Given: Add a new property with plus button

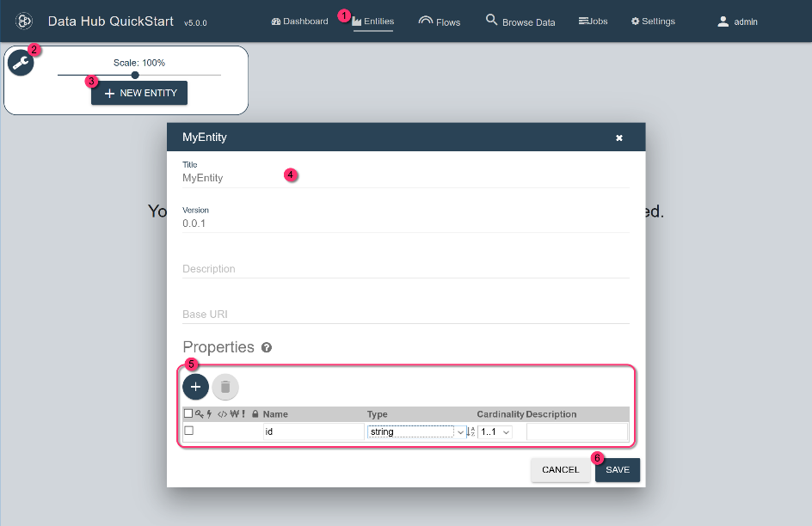Looking at the screenshot, I should point(195,387).
